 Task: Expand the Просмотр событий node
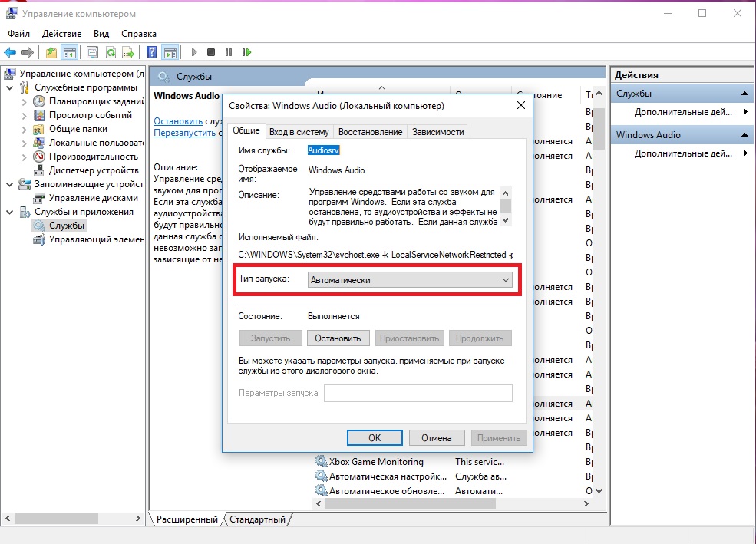pos(24,116)
